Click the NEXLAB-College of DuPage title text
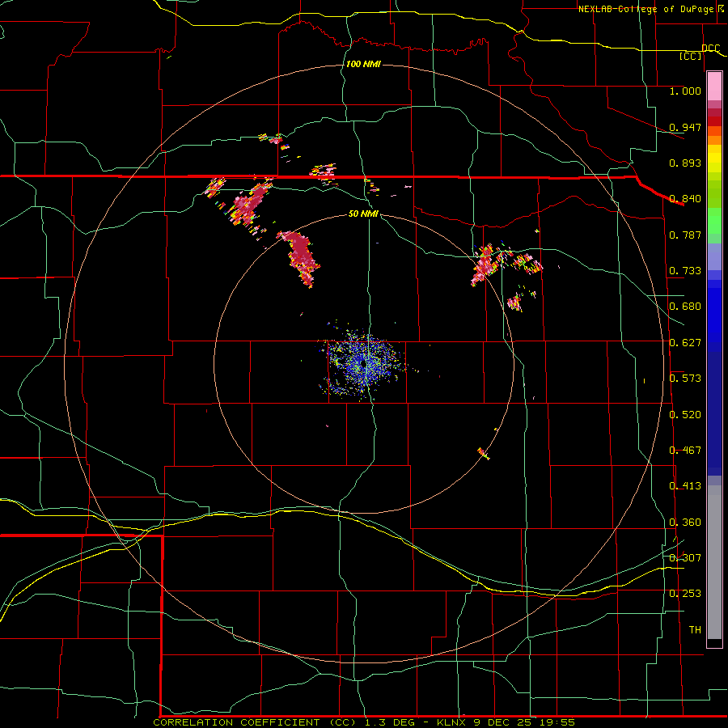Viewport: 728px width, 728px height. (x=645, y=9)
